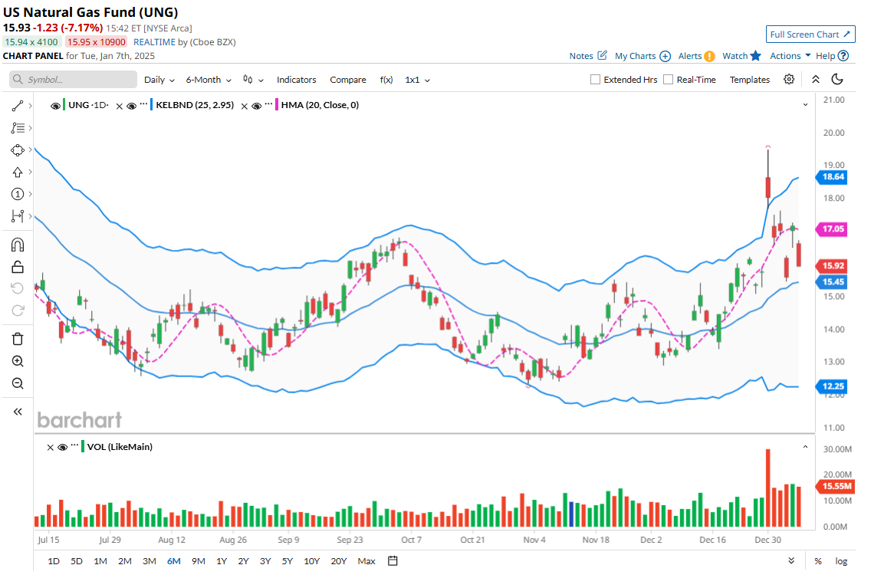Click the Full Screen Chart button
This screenshot has width=871, height=588.
(x=810, y=34)
